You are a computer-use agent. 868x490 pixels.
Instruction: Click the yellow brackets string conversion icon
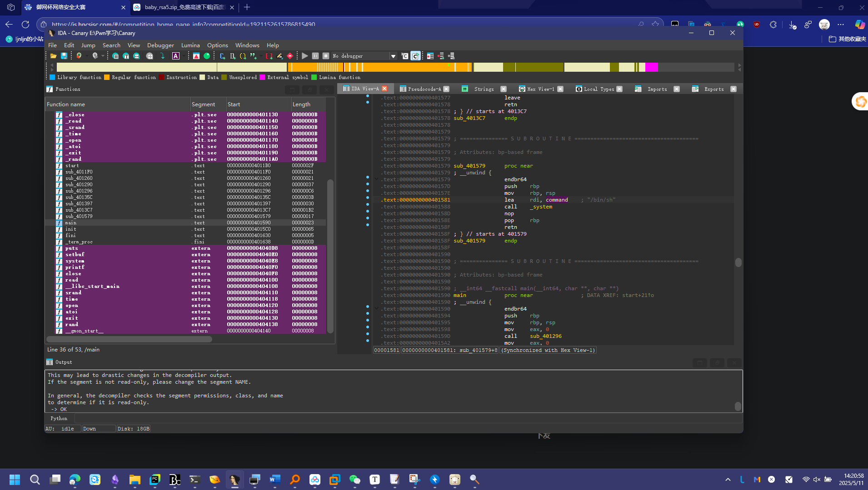coord(243,56)
